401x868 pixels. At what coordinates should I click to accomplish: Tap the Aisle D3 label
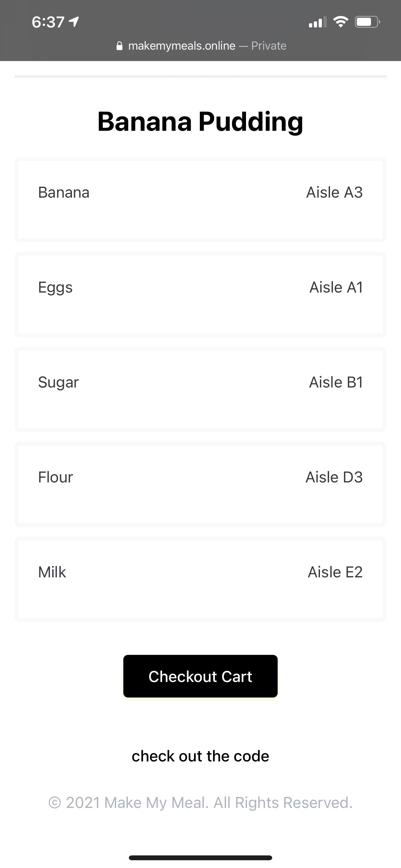(x=334, y=478)
